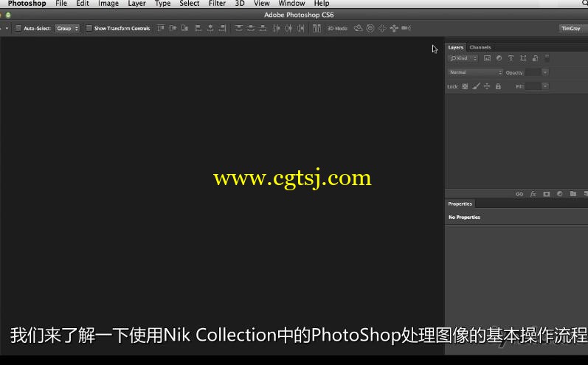The height and width of the screenshot is (365, 588).
Task: Open the Filter menu
Action: [x=217, y=4]
